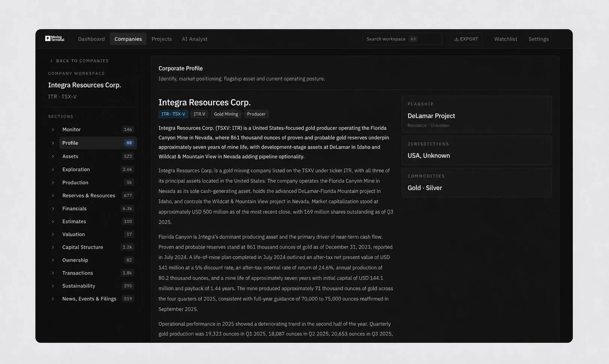The image size is (609, 364).
Task: Expand the Financials section chevron
Action: tap(53, 209)
